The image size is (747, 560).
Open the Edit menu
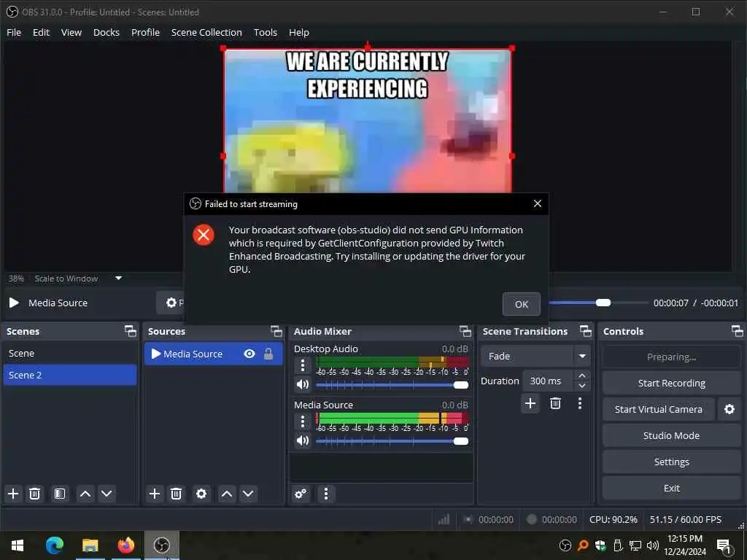click(41, 32)
